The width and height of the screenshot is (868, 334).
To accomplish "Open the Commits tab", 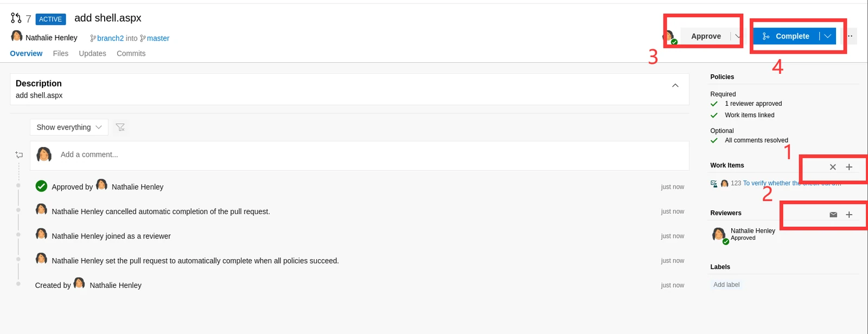I will (131, 53).
